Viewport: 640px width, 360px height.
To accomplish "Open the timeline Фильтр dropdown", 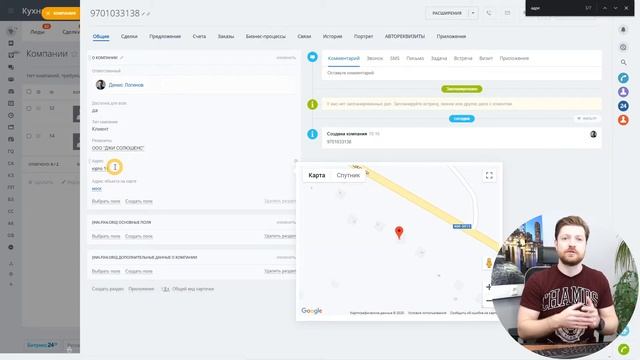I will pyautogui.click(x=587, y=118).
